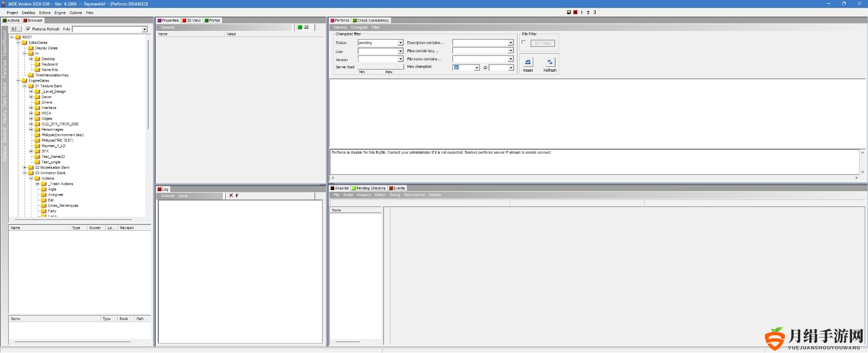Expand the 02 Modelisation Bank folder

pos(24,167)
